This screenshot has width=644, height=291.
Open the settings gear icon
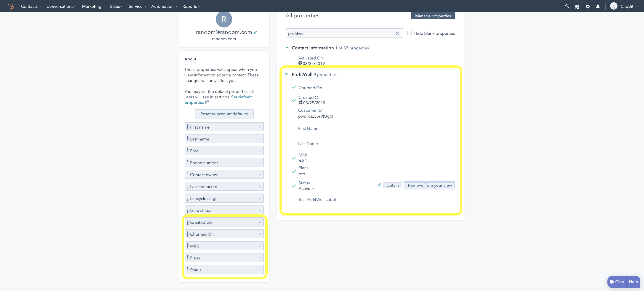588,7
